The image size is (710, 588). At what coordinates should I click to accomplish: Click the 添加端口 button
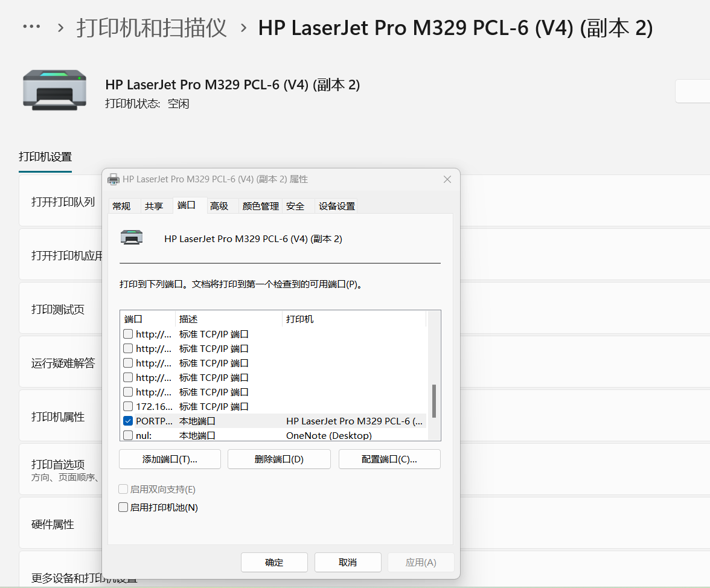(169, 459)
